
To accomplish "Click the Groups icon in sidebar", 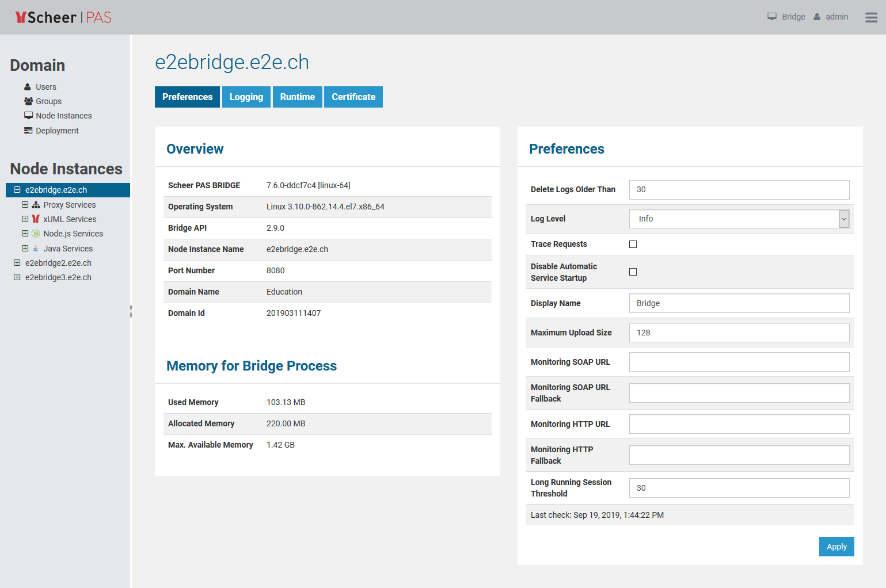I will tap(28, 101).
